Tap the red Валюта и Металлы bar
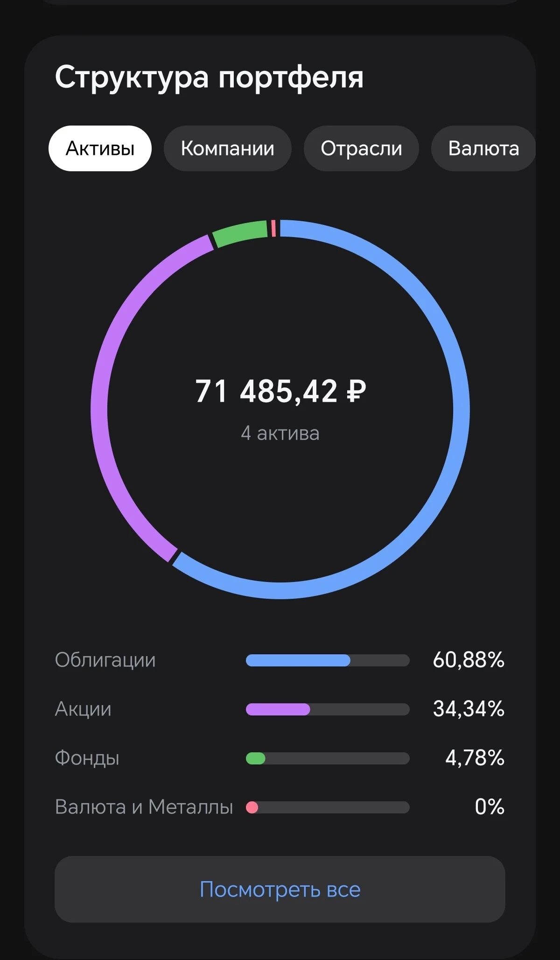This screenshot has width=560, height=960. (328, 807)
